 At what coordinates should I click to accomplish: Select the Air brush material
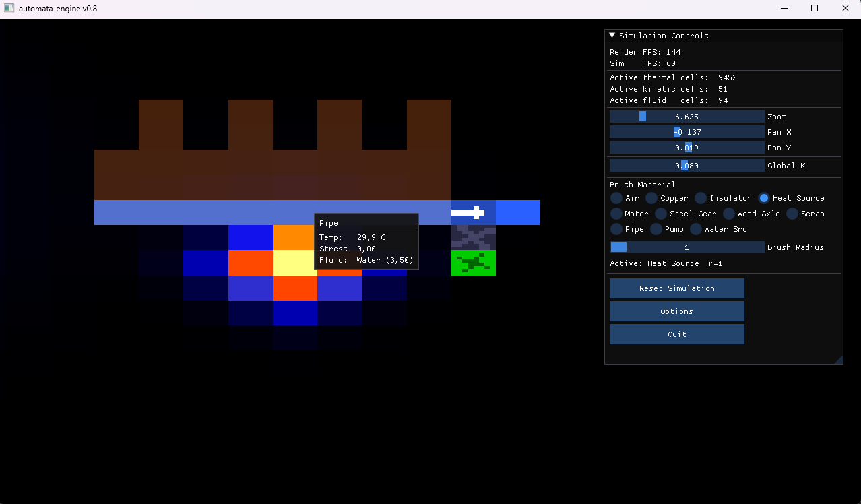616,198
